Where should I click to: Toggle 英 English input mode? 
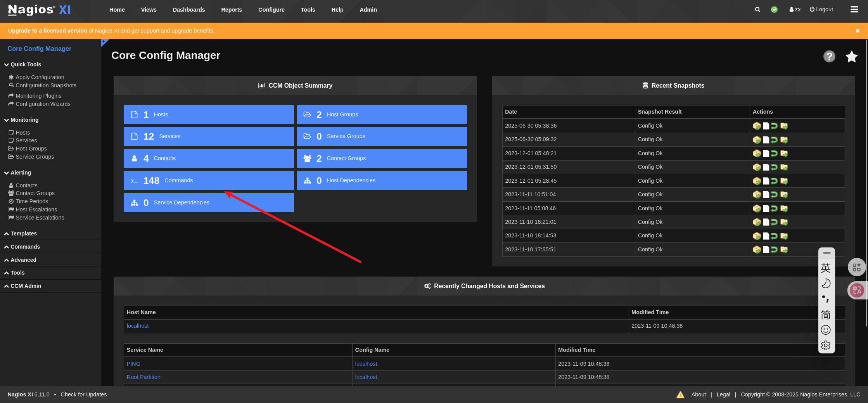[826, 268]
